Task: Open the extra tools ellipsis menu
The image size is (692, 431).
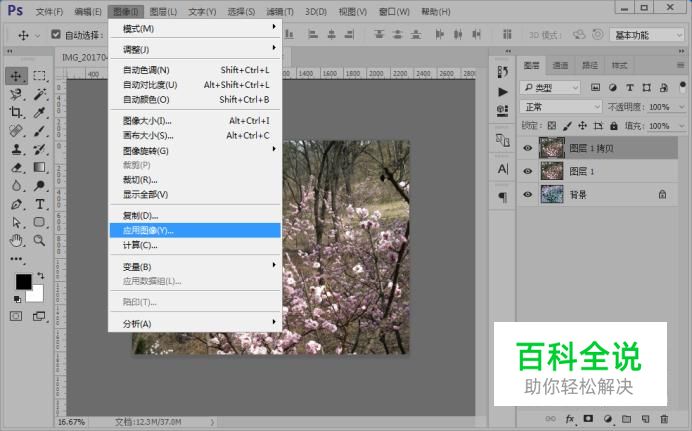Action: click(x=17, y=259)
